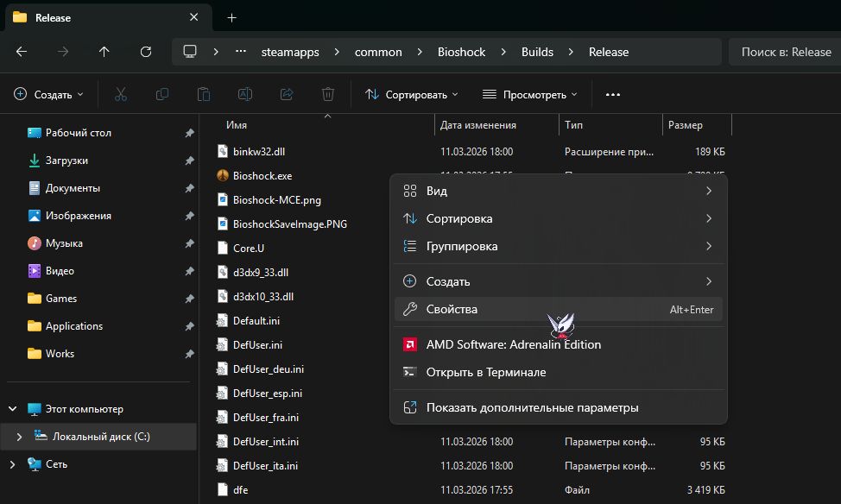Image resolution: width=841 pixels, height=504 pixels.
Task: Sort by Тип column header
Action: (x=573, y=125)
